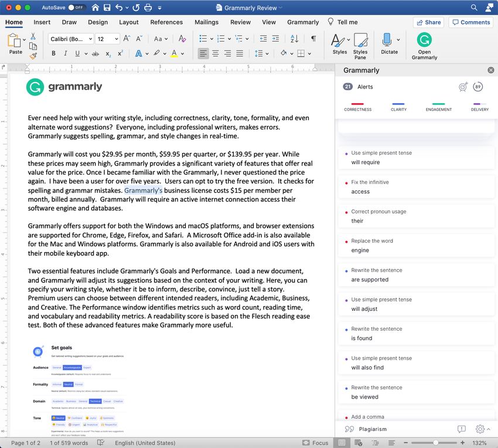Image resolution: width=498 pixels, height=448 pixels.
Task: Click Tell me search box
Action: coord(343,22)
